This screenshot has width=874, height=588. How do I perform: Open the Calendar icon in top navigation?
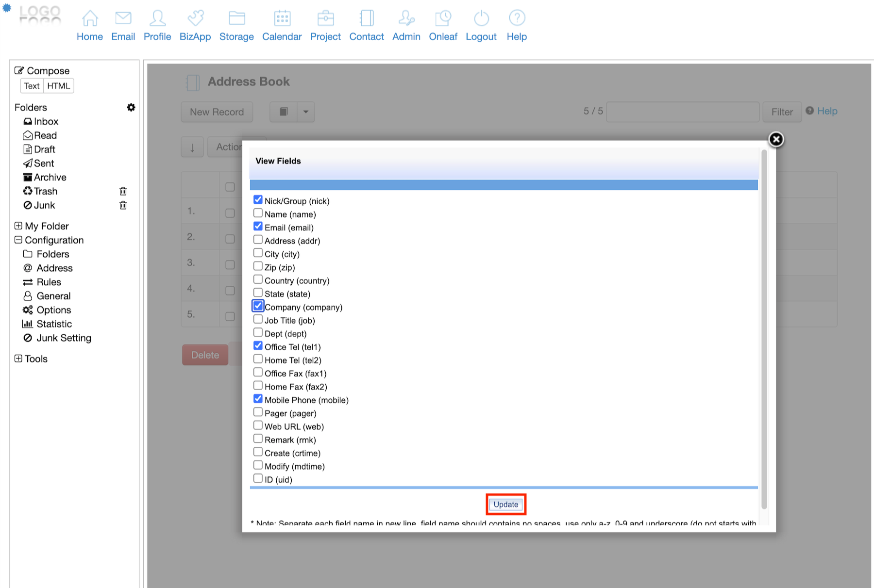(282, 18)
